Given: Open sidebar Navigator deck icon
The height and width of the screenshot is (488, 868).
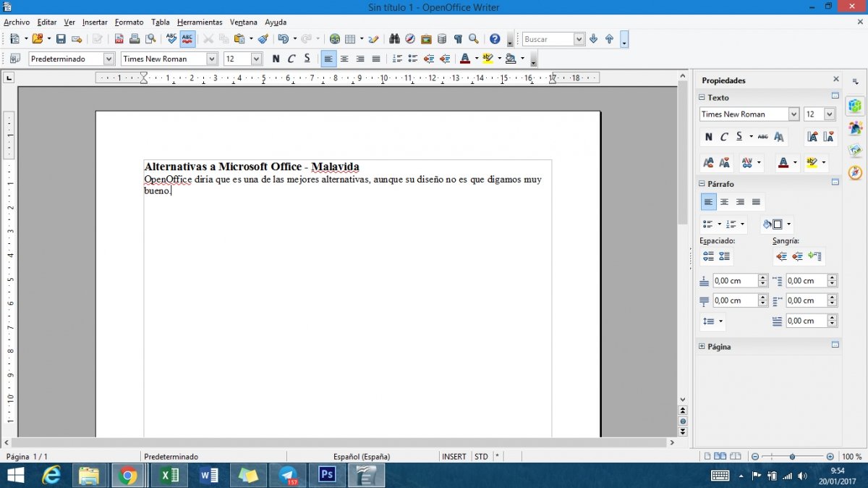Looking at the screenshot, I should 856,172.
